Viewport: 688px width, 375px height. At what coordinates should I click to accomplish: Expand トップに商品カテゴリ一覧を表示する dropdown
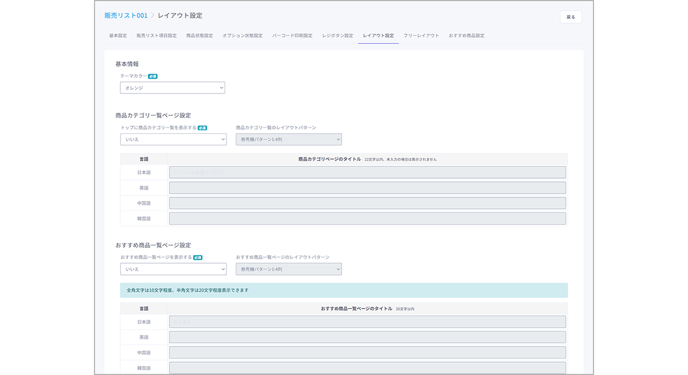point(173,139)
